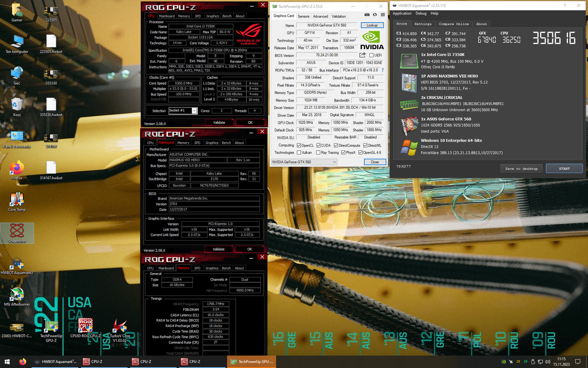Click the TechPowerUp GPU-Z taskbar button

(251, 362)
